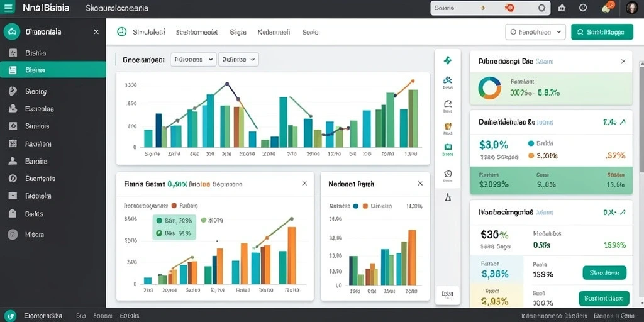644x322 pixels.
Task: Click the triangle icon in vertical toolbar
Action: [448, 197]
